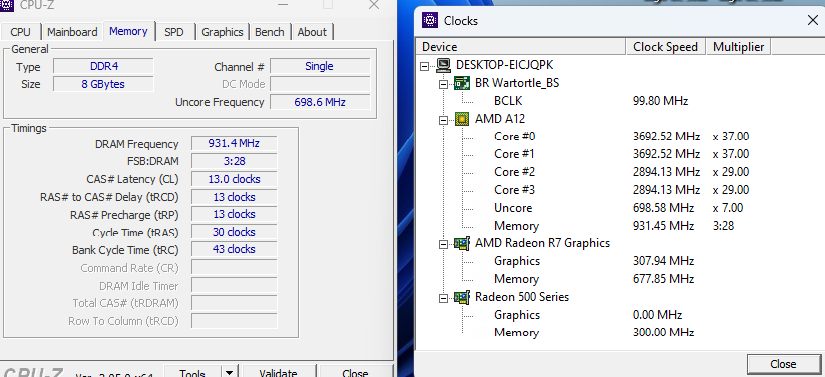Click the AMD A12 label

pos(500,119)
